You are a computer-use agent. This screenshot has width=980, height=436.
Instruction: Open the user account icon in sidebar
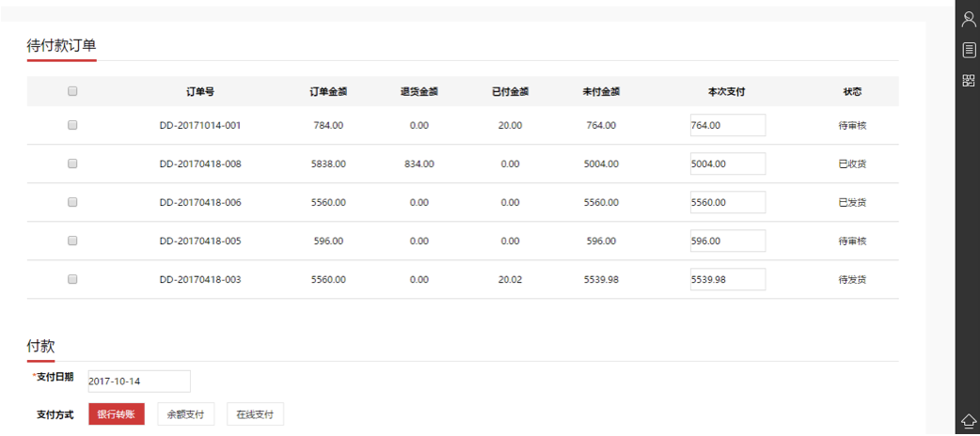(968, 20)
